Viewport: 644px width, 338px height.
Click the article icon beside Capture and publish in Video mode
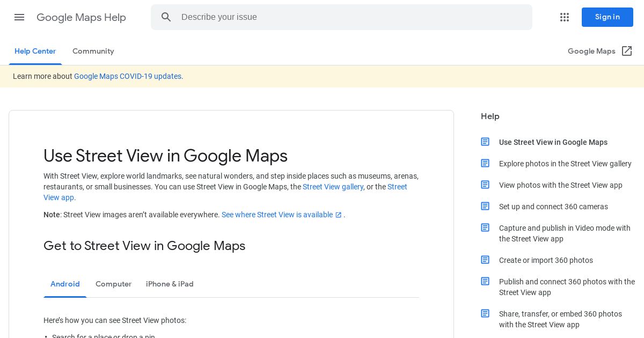pos(485,227)
